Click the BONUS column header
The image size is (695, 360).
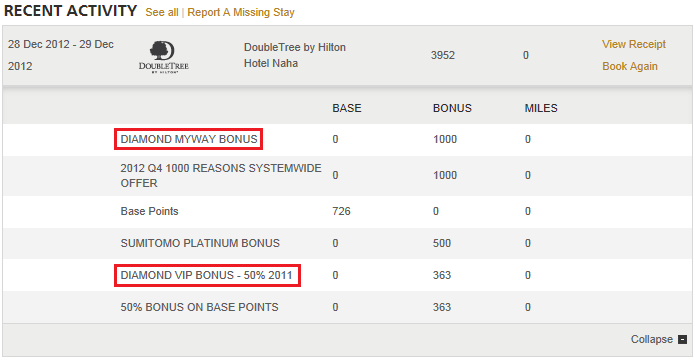pyautogui.click(x=452, y=109)
